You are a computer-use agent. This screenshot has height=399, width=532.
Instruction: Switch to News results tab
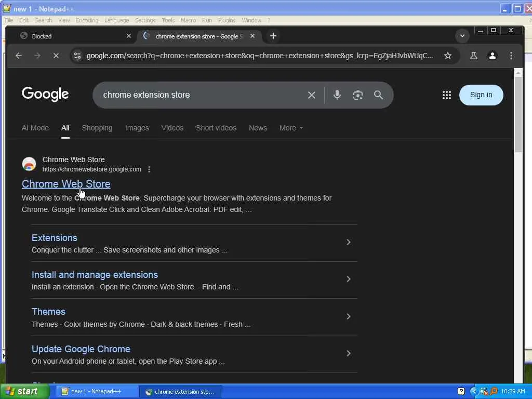258,128
